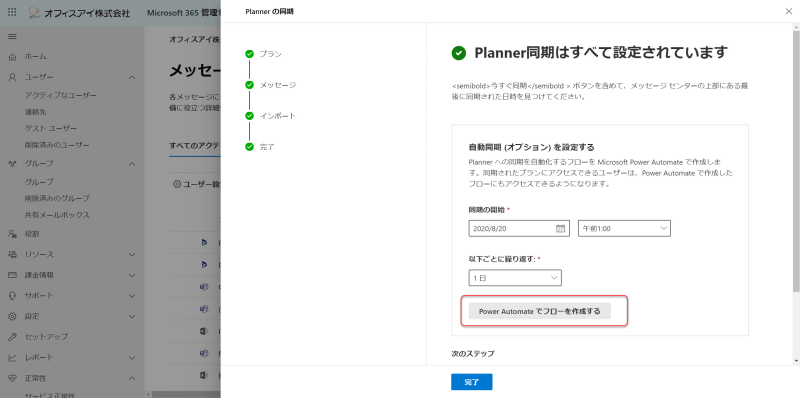Image resolution: width=800 pixels, height=398 pixels.
Task: Click the 自動同期 (オプション) を設定する heading
Action: [531, 147]
